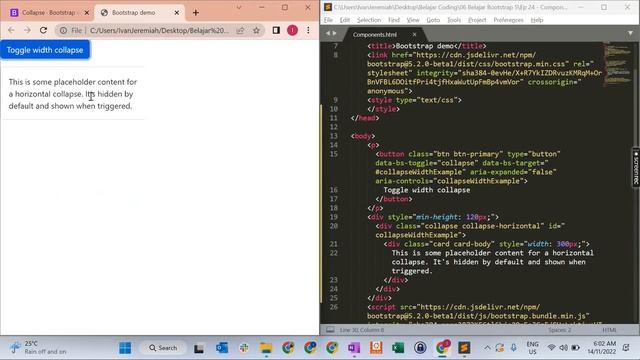Screen dimensions: 640x360
Task: Go back in Chrome browser
Action: click(x=11, y=30)
